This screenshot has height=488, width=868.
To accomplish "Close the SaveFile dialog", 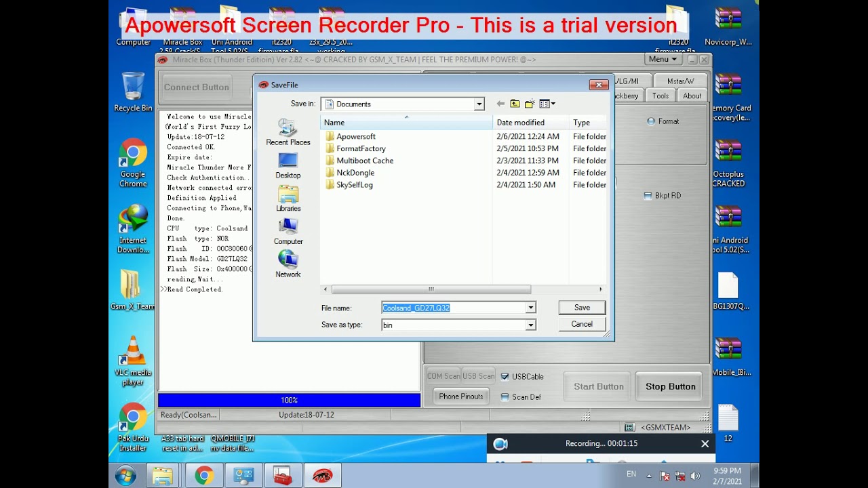I will [598, 85].
